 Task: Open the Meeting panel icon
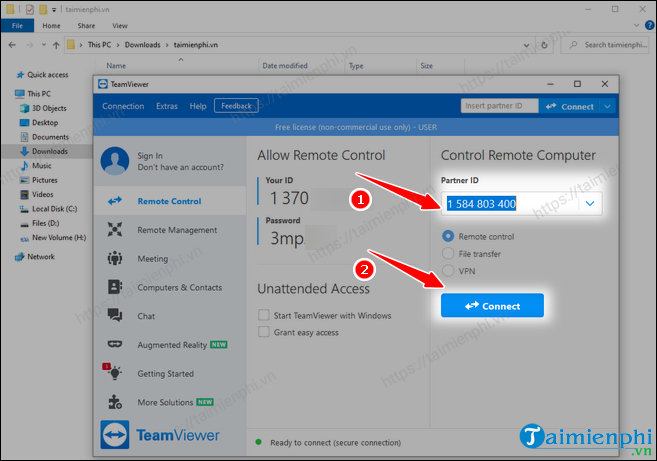coord(114,259)
